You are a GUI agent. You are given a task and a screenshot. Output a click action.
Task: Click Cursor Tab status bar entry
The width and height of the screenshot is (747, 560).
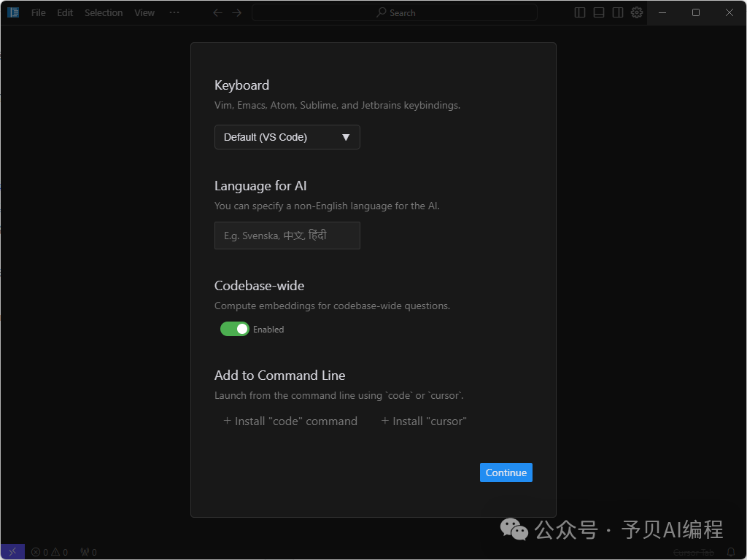pos(694,553)
